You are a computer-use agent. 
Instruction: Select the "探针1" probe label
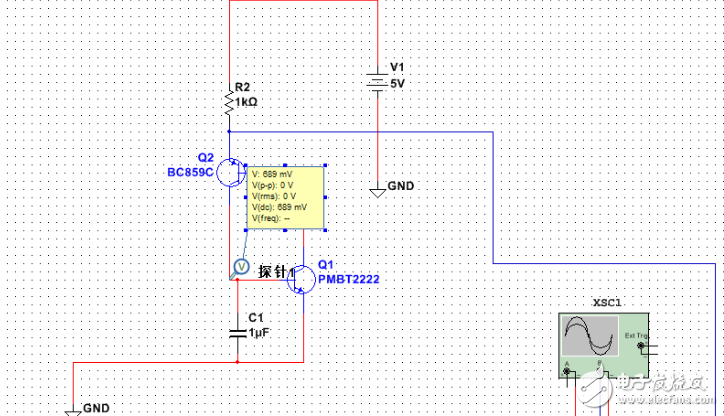point(276,272)
